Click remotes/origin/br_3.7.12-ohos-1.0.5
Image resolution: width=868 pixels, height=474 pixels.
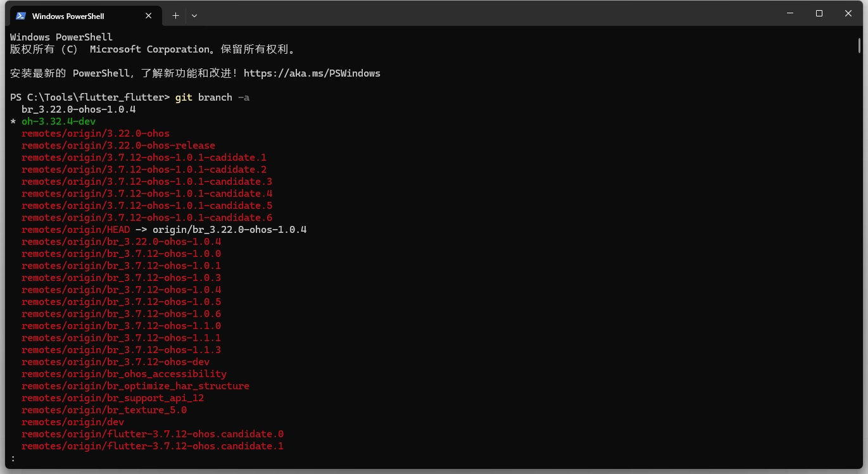click(122, 302)
